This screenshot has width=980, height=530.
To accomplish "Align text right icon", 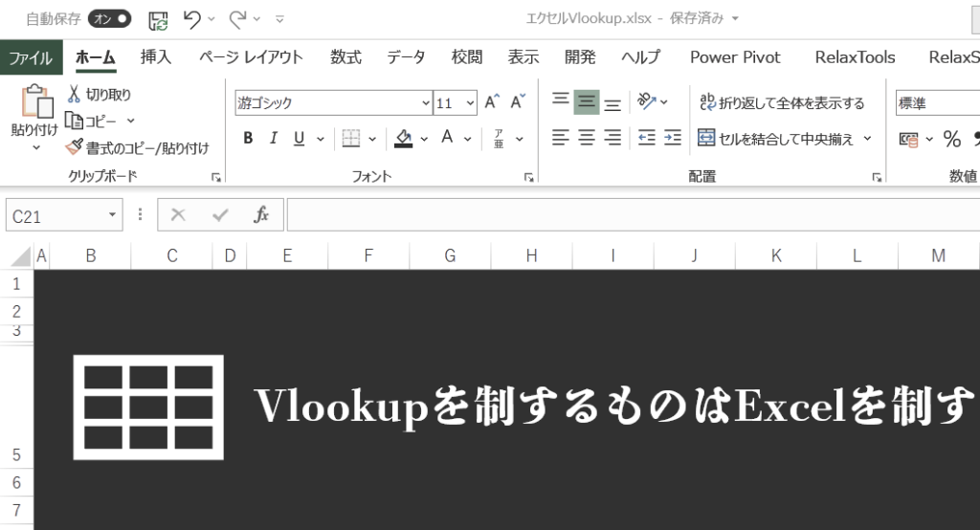I will 612,138.
